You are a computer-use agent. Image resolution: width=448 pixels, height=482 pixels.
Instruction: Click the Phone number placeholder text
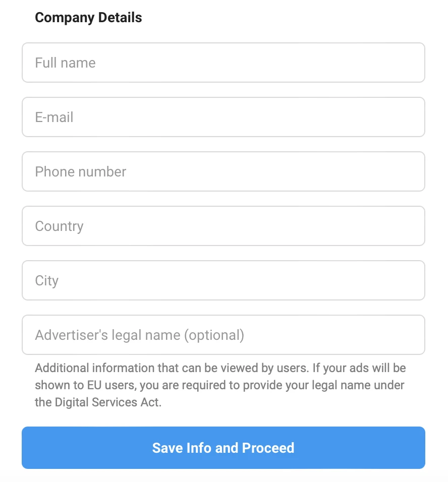81,171
